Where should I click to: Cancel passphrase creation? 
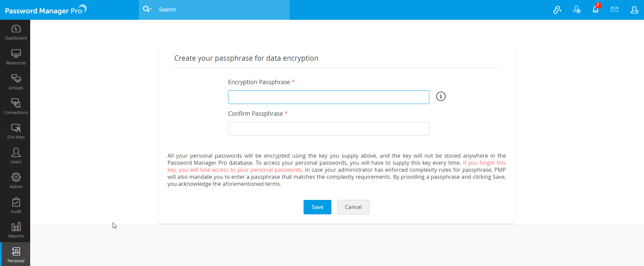point(353,207)
